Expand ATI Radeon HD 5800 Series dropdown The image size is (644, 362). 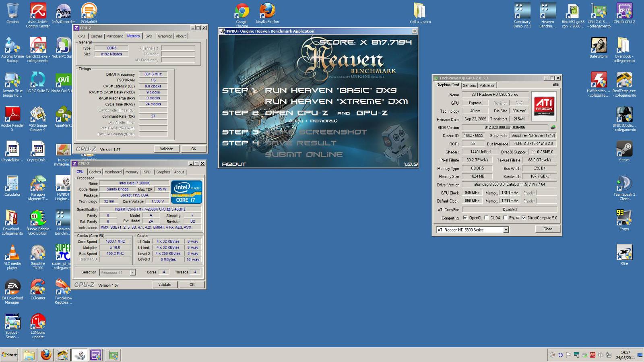coord(506,230)
